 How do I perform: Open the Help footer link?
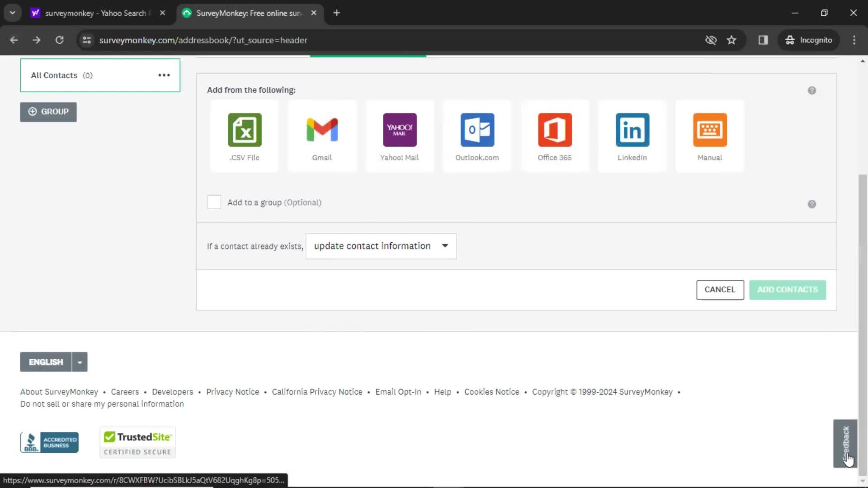point(443,392)
